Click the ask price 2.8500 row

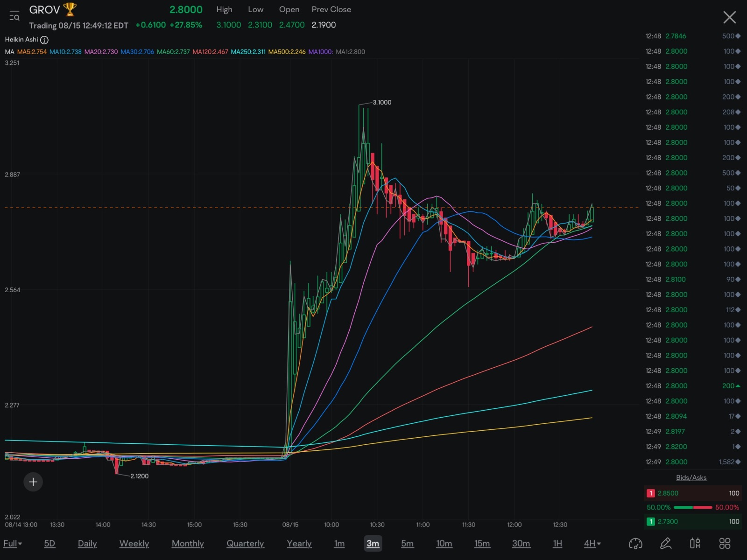693,493
